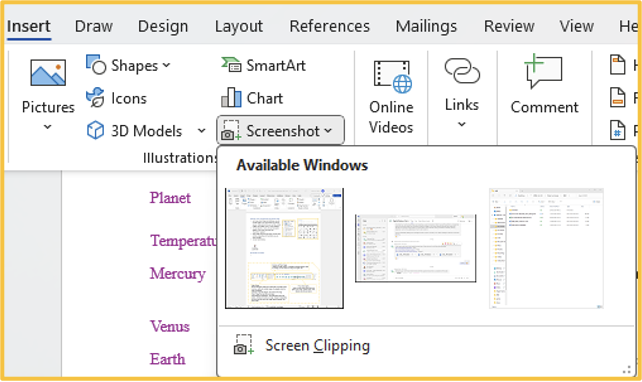Click the Online Videos label
This screenshot has width=642, height=382.
pyautogui.click(x=391, y=117)
